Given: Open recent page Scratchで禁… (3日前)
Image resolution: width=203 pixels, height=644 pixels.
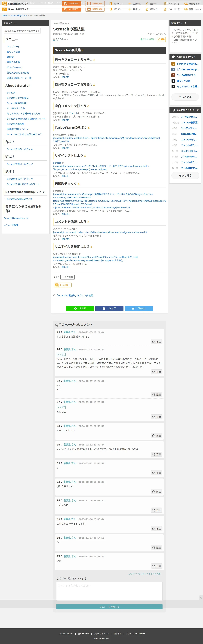Looking at the screenshot, I should pos(189,134).
